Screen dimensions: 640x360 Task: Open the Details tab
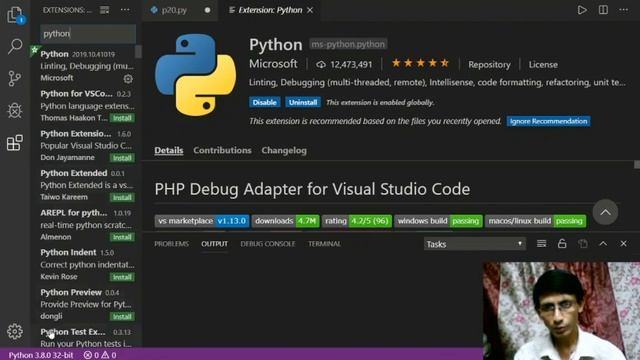(x=169, y=150)
